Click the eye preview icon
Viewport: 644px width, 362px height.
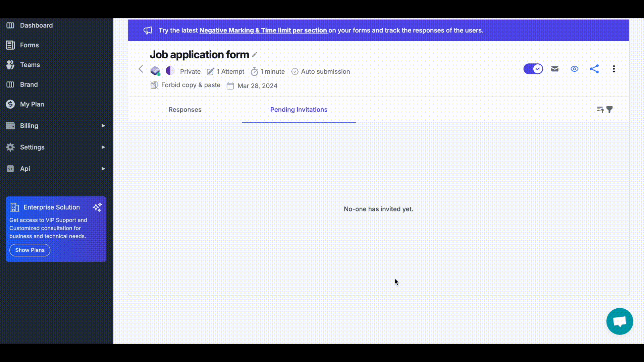[574, 69]
